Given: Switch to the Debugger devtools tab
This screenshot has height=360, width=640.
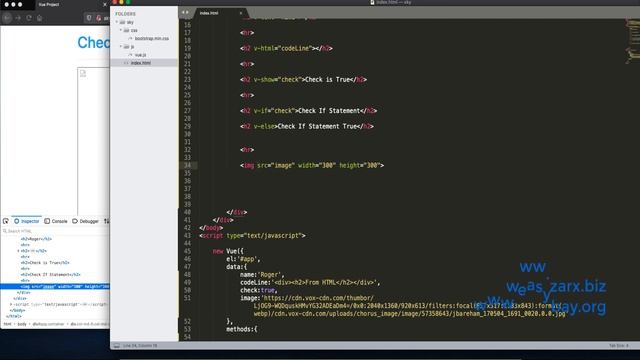Looking at the screenshot, I should pyautogui.click(x=85, y=221).
